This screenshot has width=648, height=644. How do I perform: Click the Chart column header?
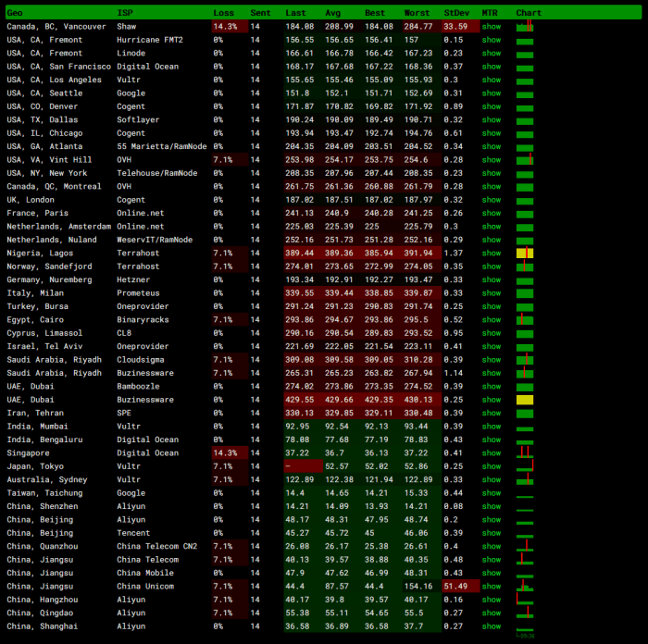[529, 13]
